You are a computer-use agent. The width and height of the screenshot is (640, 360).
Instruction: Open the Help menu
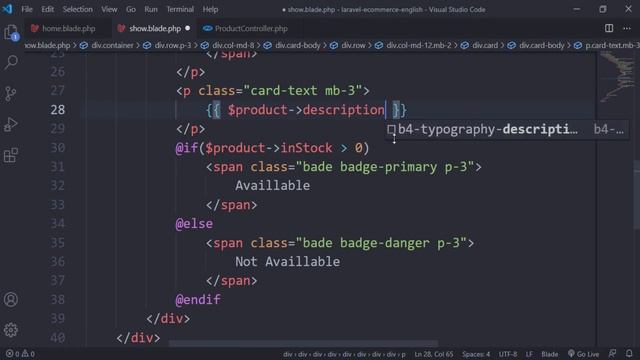click(210, 9)
